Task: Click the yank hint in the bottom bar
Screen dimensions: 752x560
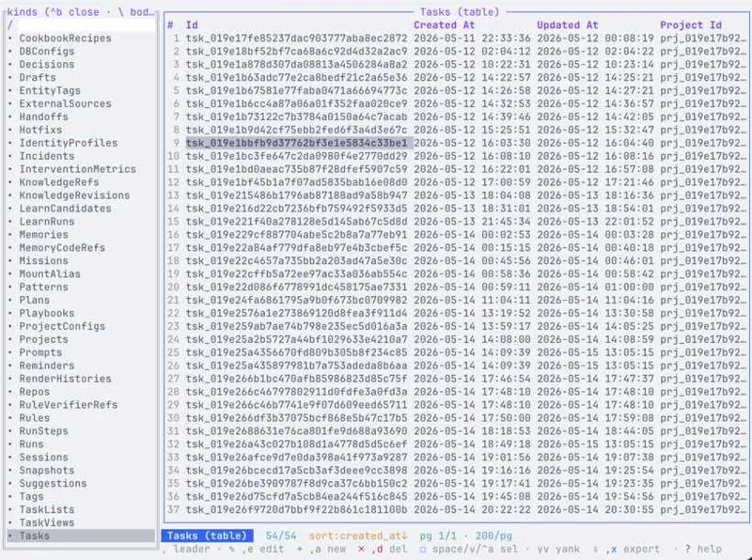Action: pos(557,549)
